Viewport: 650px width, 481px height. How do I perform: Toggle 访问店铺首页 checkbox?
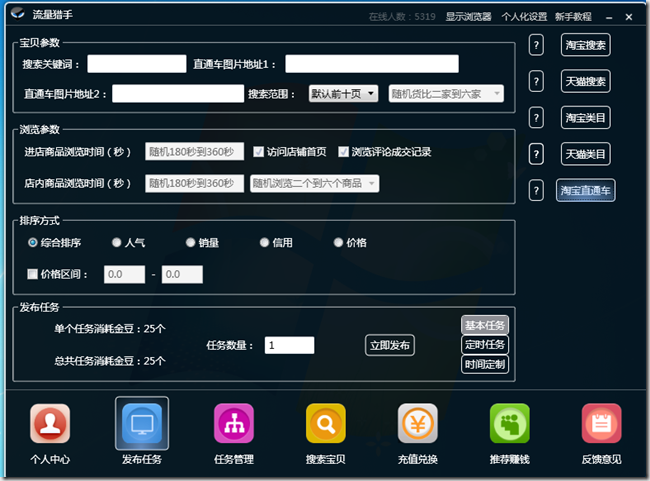click(x=259, y=152)
